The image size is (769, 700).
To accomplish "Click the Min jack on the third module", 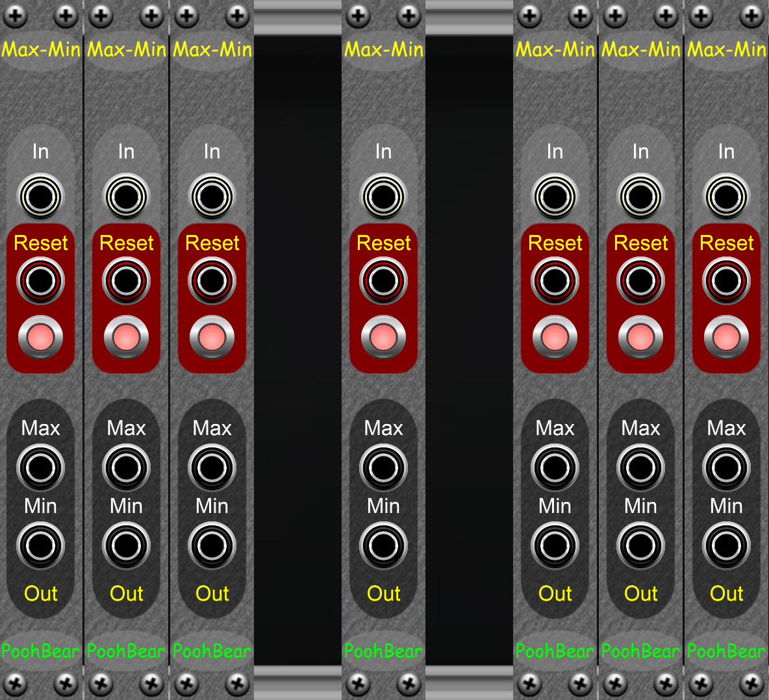I will click(211, 544).
